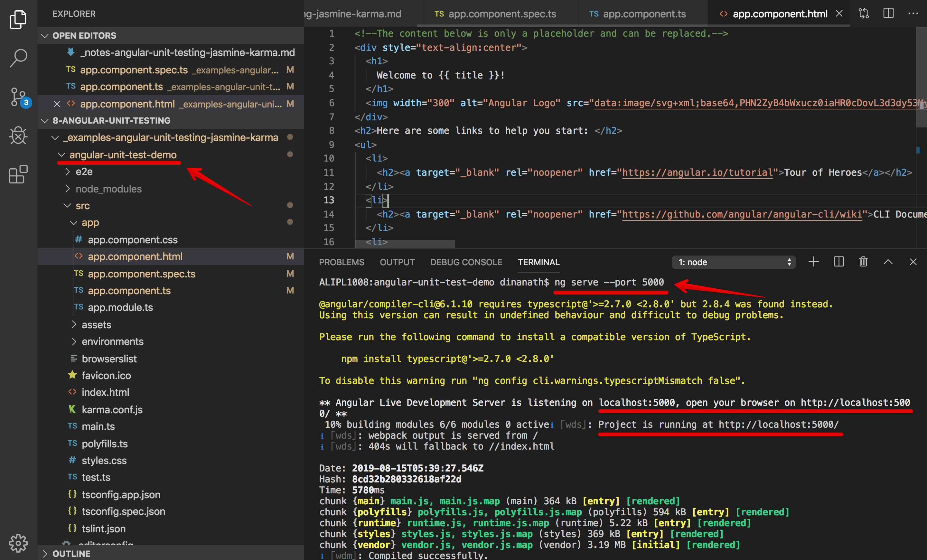The width and height of the screenshot is (927, 560).
Task: Switch to app.component.spec.ts editor tab
Action: [x=501, y=14]
